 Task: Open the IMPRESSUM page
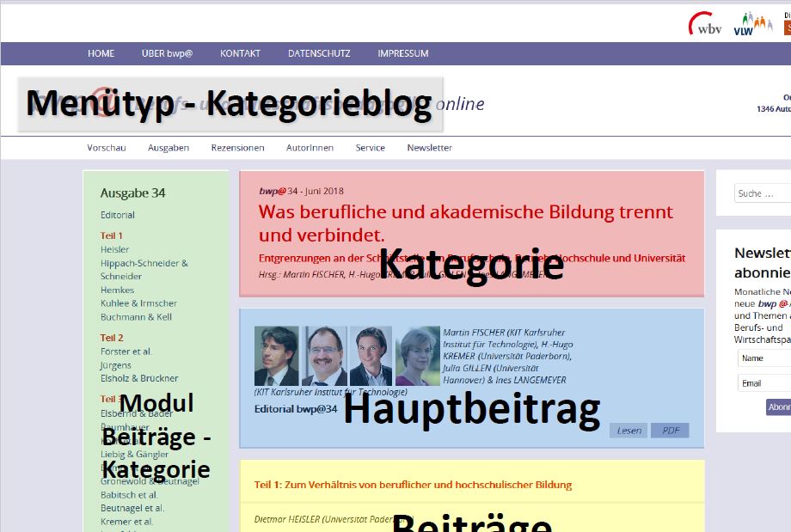(x=402, y=53)
